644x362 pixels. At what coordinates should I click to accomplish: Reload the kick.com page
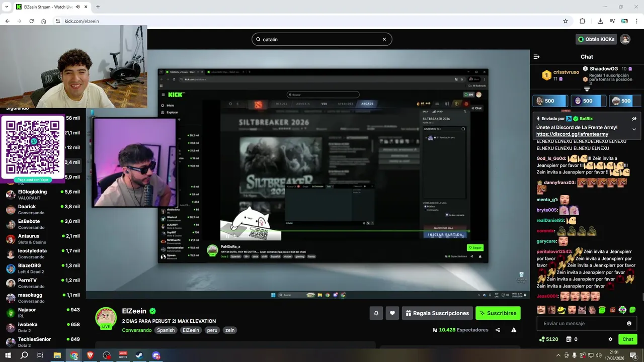pos(31,21)
